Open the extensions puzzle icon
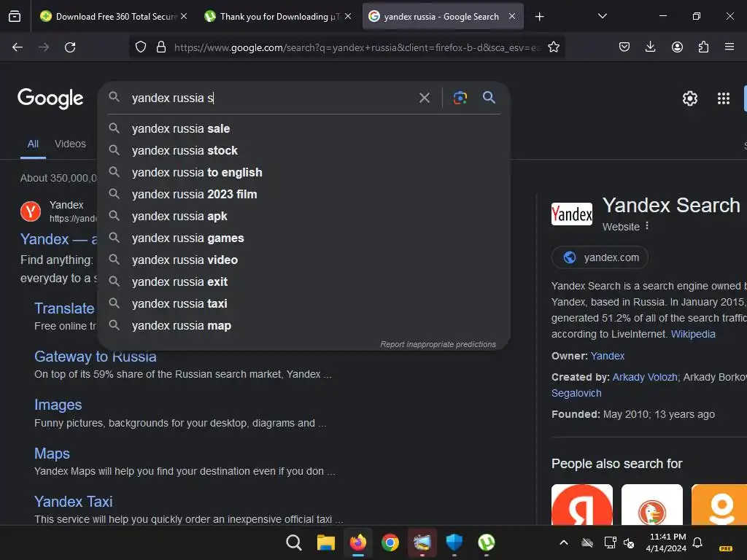The width and height of the screenshot is (747, 560). (x=704, y=47)
